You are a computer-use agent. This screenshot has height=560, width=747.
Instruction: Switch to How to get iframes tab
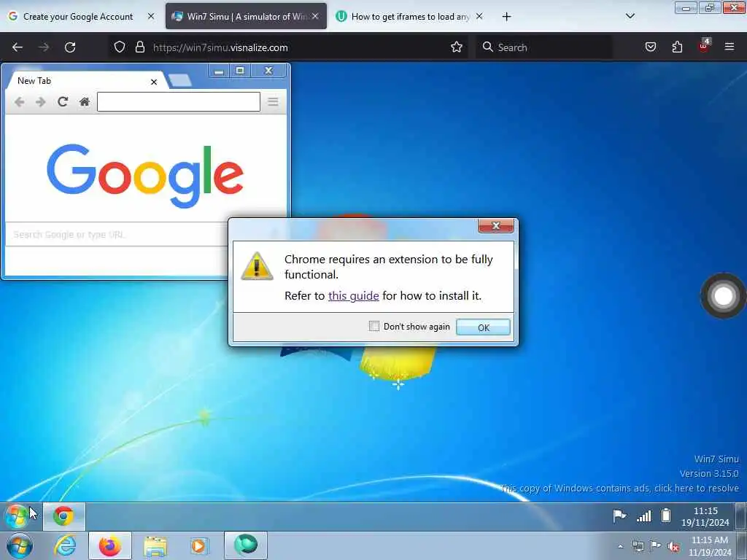[x=403, y=17]
